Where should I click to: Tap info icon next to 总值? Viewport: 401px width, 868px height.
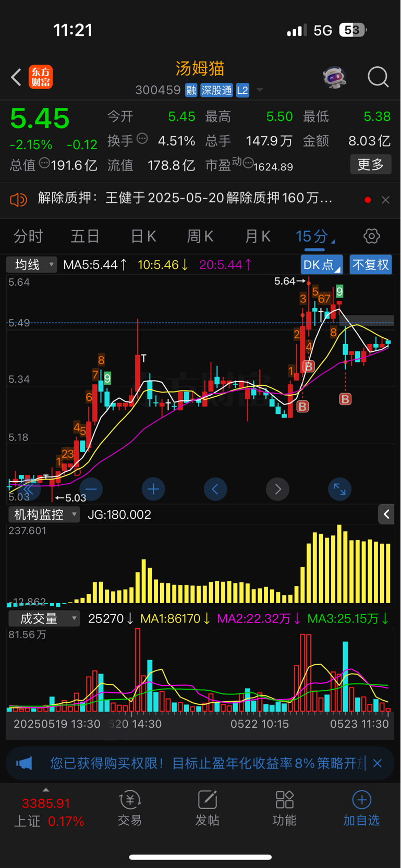[44, 163]
